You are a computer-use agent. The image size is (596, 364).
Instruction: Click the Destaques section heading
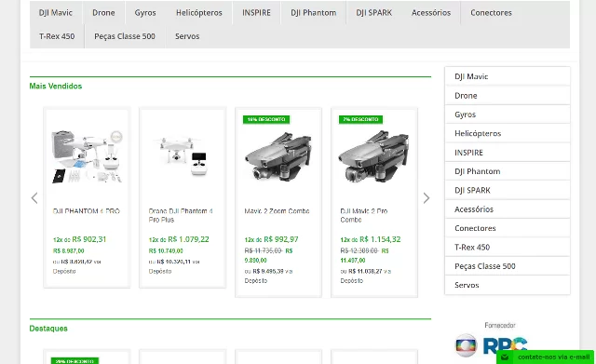[x=48, y=329]
